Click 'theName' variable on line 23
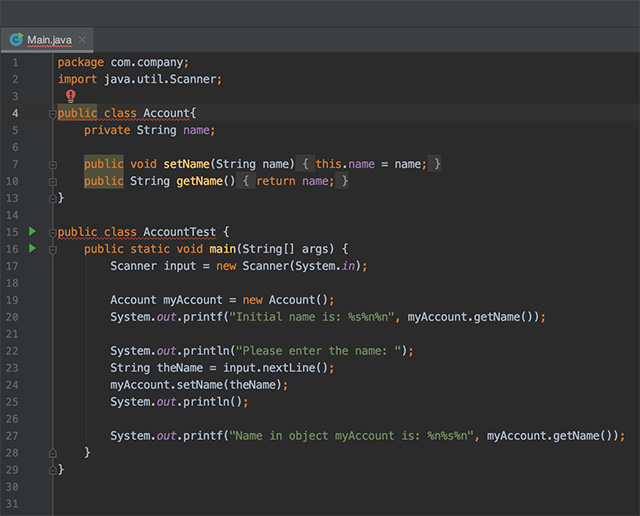Image resolution: width=640 pixels, height=516 pixels. coord(180,368)
